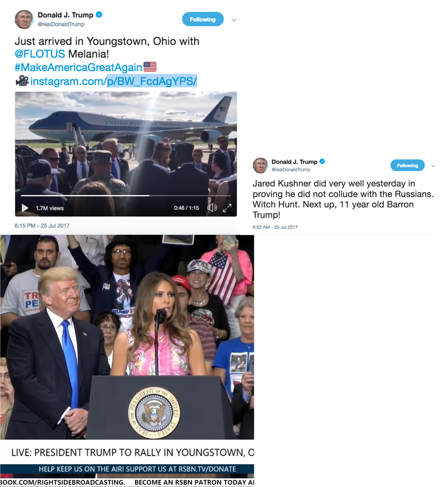Click the @realDonaldTrump handle on the Kushner tweet
This screenshot has width=448, height=487.
[291, 170]
